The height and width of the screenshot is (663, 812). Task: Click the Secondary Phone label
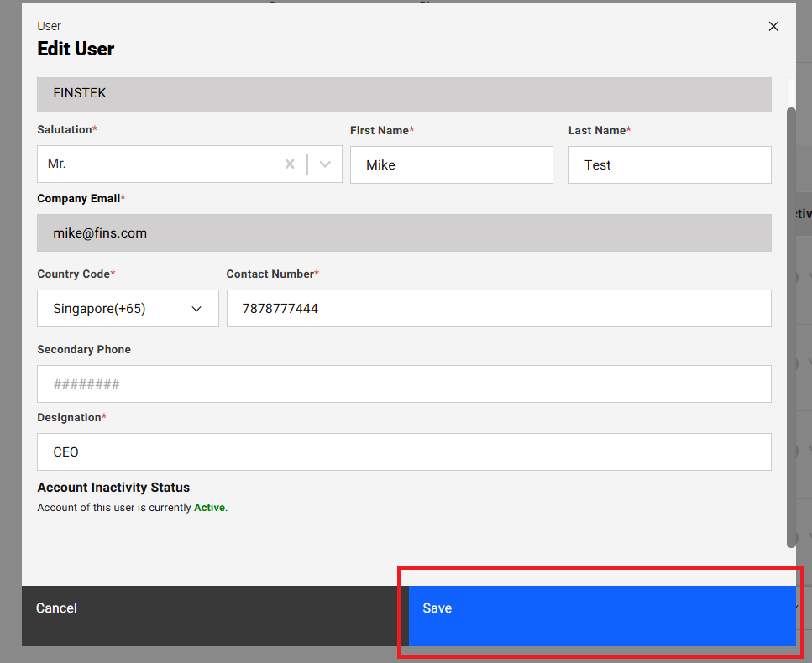click(x=84, y=349)
